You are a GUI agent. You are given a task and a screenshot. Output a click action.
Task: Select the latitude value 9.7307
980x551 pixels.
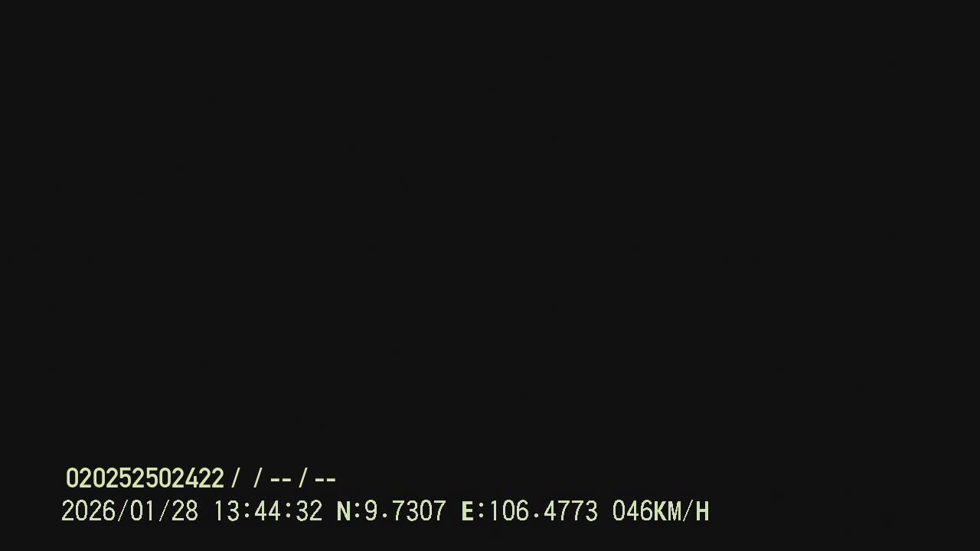coord(405,511)
